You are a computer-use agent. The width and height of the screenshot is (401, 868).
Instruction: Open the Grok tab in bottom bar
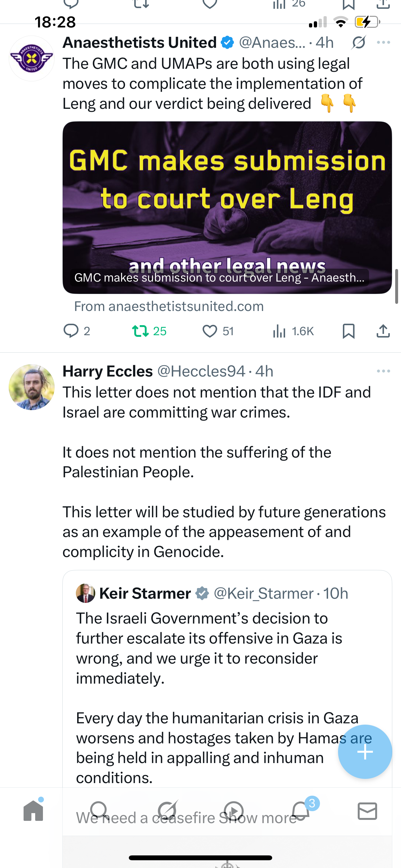point(167,811)
